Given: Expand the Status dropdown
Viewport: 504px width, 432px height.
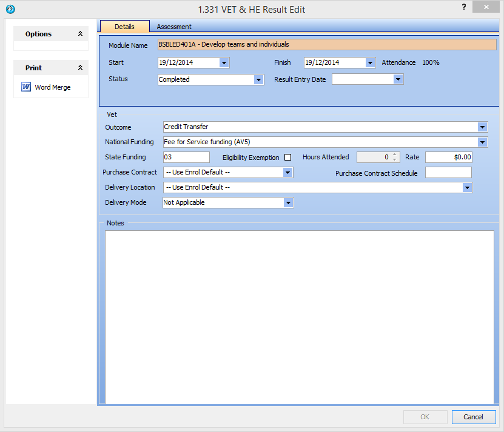Looking at the screenshot, I should pos(258,79).
